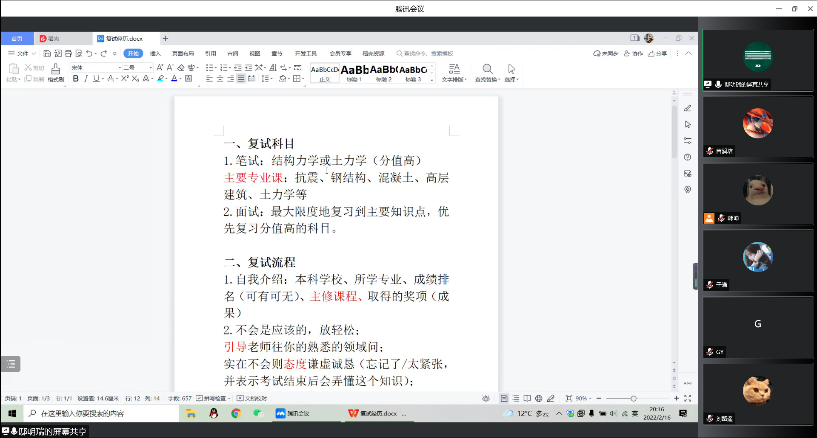The image size is (817, 438).
Task: Expand the font size dropdown
Action: [x=145, y=67]
